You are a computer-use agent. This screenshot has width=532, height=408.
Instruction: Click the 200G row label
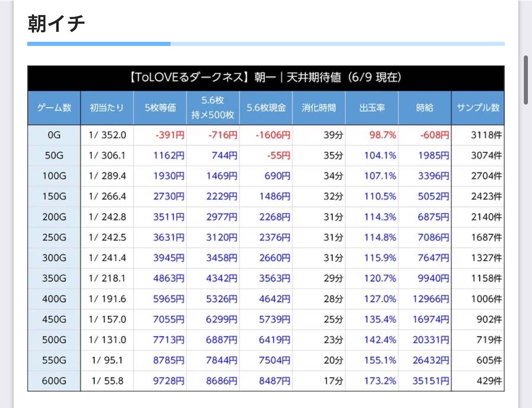(54, 217)
